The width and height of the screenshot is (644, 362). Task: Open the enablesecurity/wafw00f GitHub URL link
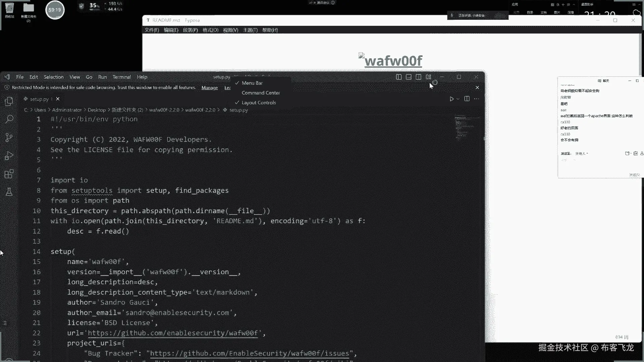(x=173, y=333)
